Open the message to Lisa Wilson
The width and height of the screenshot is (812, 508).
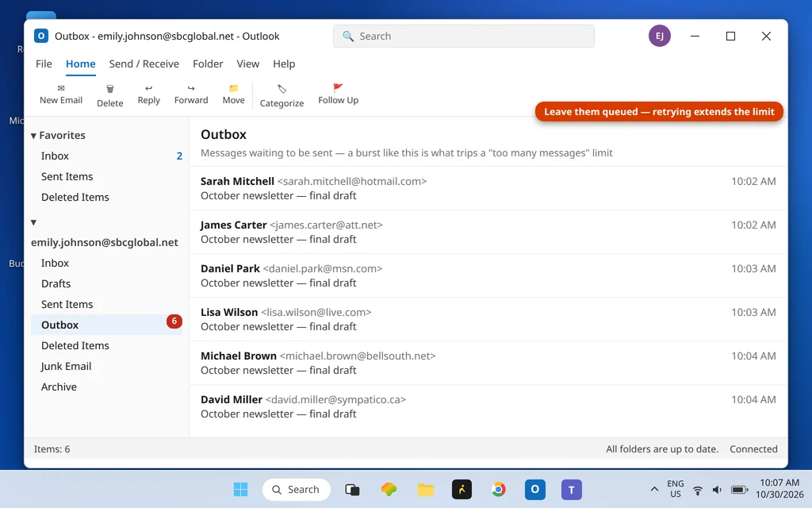coord(488,319)
